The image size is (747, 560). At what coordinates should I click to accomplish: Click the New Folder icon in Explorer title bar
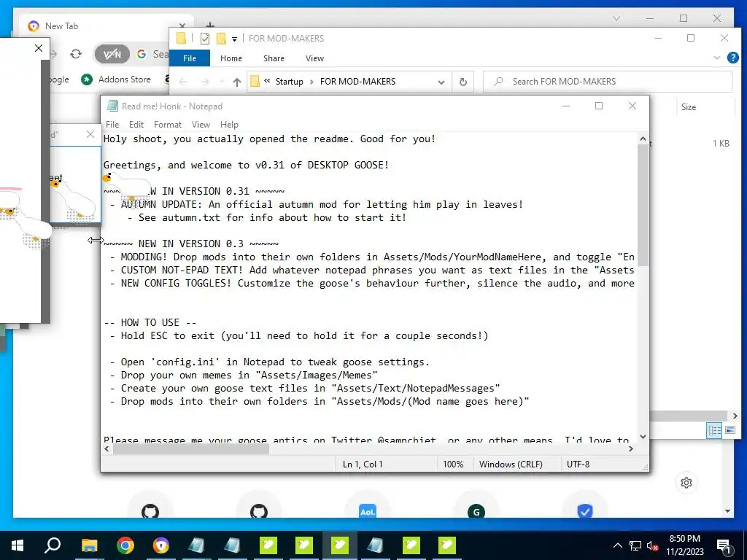(221, 39)
